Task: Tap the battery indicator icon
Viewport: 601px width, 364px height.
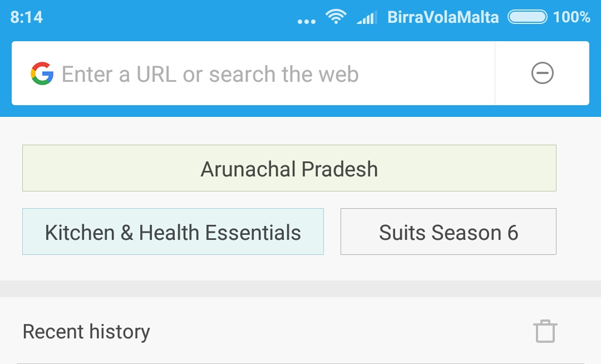Action: [528, 17]
